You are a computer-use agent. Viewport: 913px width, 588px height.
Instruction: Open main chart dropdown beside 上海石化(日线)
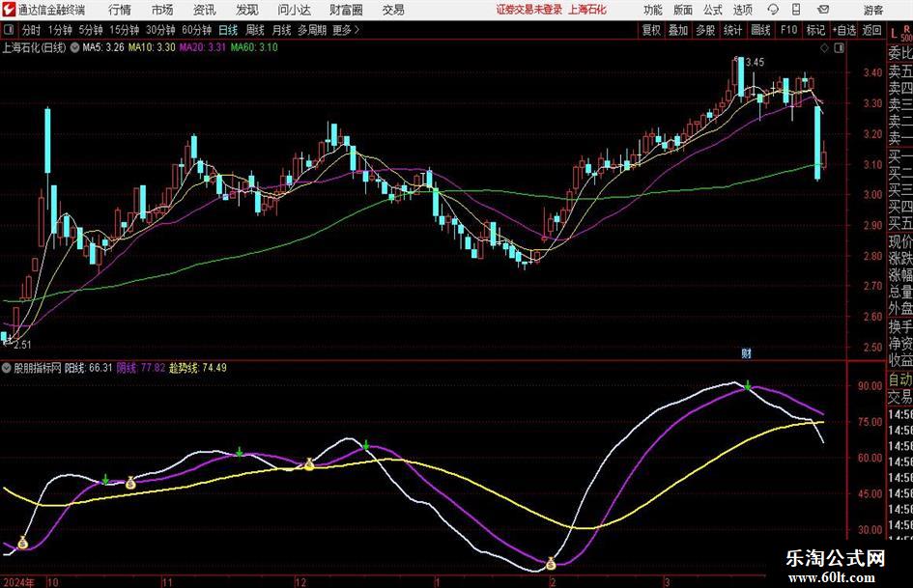74,47
